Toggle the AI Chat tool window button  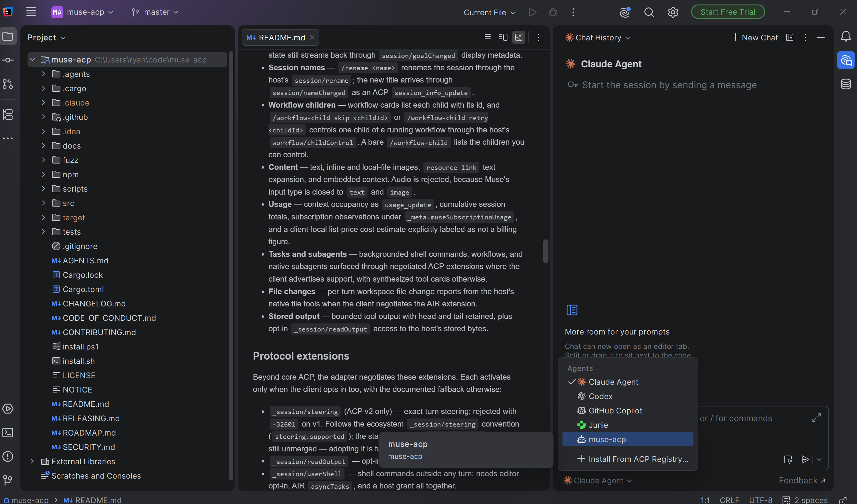coord(846,60)
